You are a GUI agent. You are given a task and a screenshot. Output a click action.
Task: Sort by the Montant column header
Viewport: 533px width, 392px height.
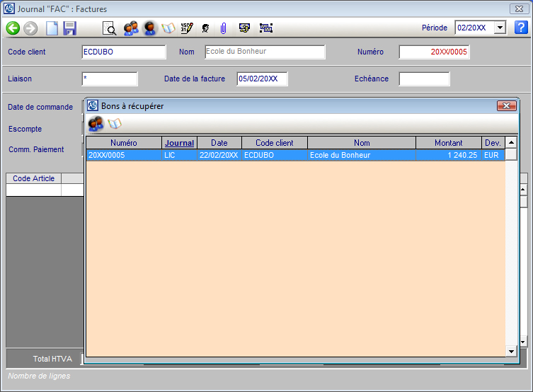pos(448,143)
